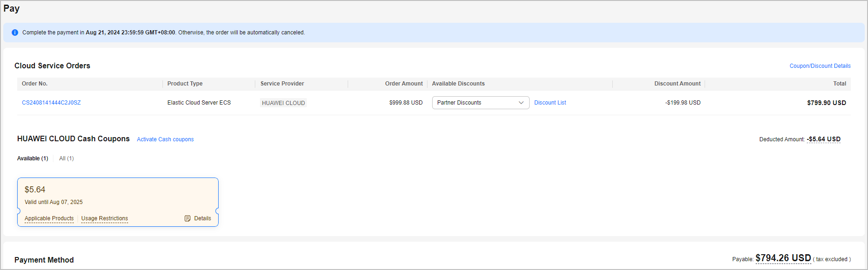The height and width of the screenshot is (270, 868).
Task: Show Applicable Products for the coupon
Action: coord(49,218)
